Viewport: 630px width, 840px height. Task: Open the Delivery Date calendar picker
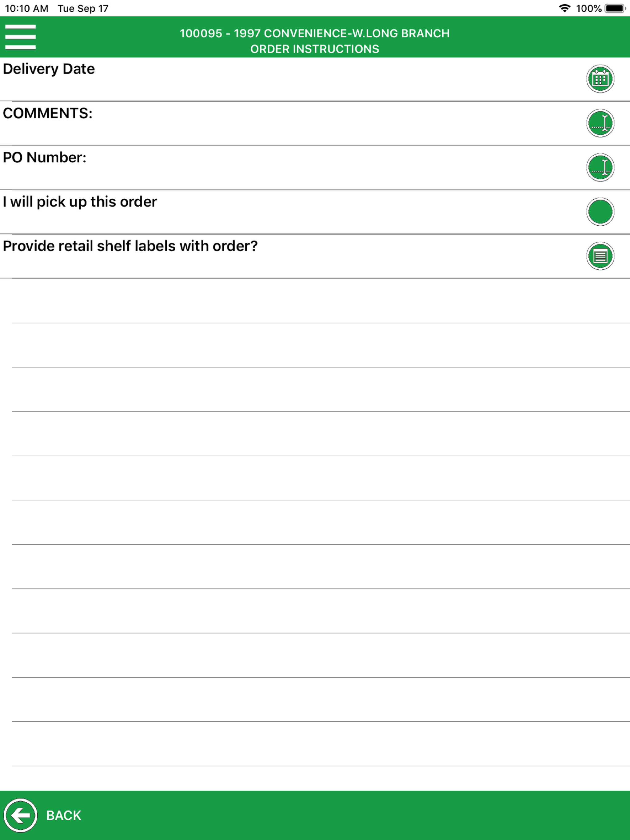(600, 79)
